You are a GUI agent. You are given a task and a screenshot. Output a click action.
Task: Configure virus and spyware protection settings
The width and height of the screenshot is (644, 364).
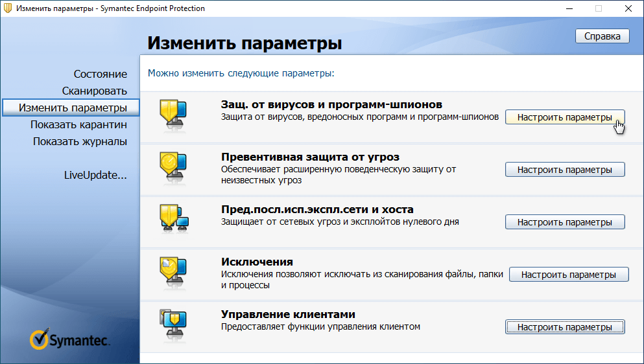tap(565, 117)
